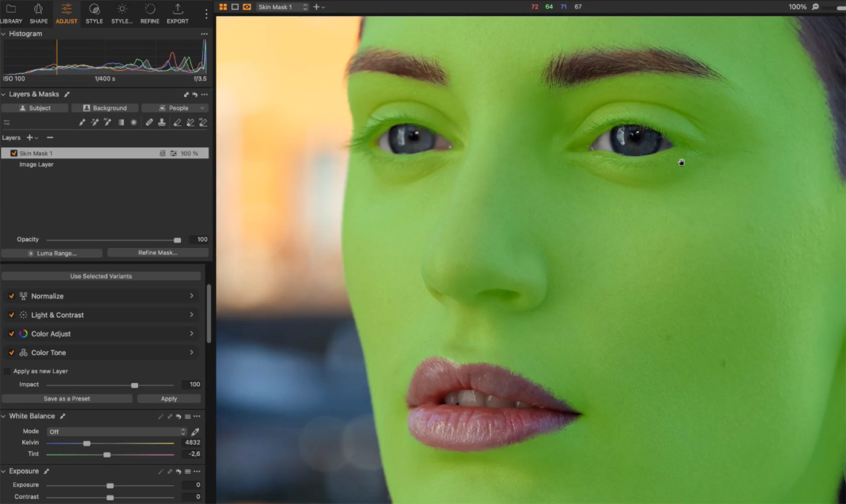Screen dimensions: 846x504
Task: Remove layer with the minus button
Action: click(50, 138)
